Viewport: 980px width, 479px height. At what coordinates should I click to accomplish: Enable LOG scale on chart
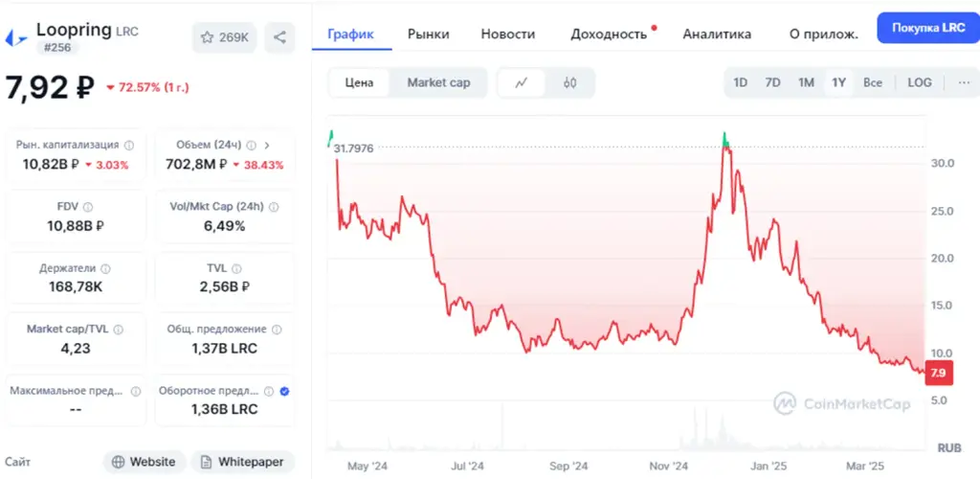[920, 82]
